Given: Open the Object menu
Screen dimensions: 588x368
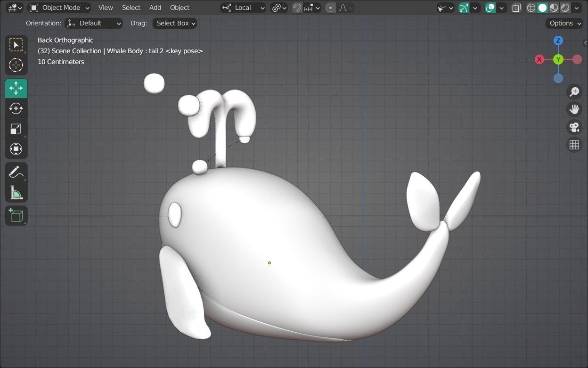Looking at the screenshot, I should (180, 8).
